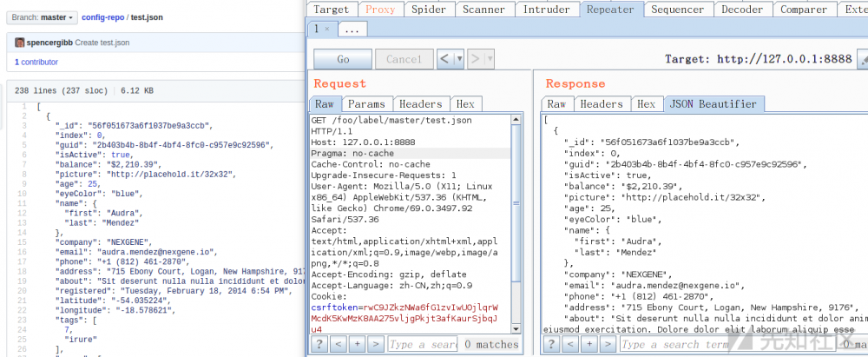The image size is (868, 357).
Task: Add a new Repeater tab via '...'
Action: (352, 30)
